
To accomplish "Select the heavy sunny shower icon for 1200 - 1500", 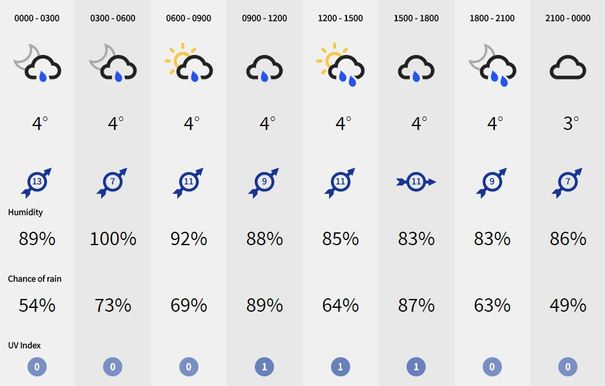I will click(340, 64).
